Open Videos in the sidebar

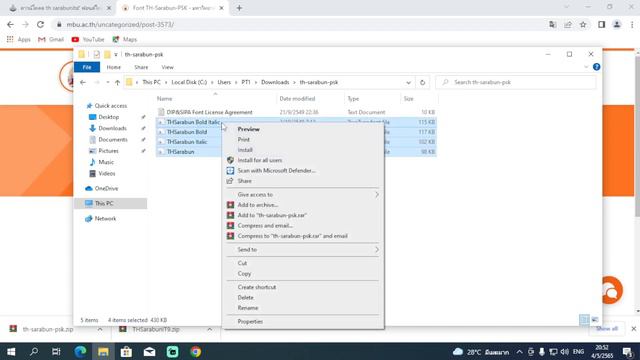pos(107,173)
